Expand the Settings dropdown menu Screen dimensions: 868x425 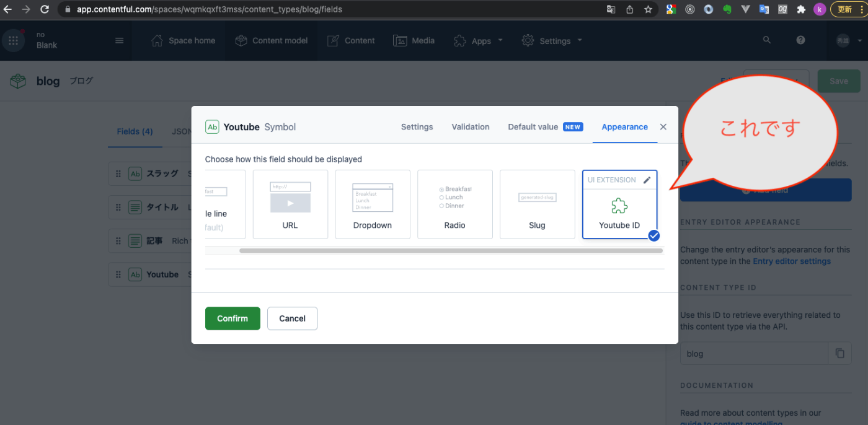pos(552,41)
